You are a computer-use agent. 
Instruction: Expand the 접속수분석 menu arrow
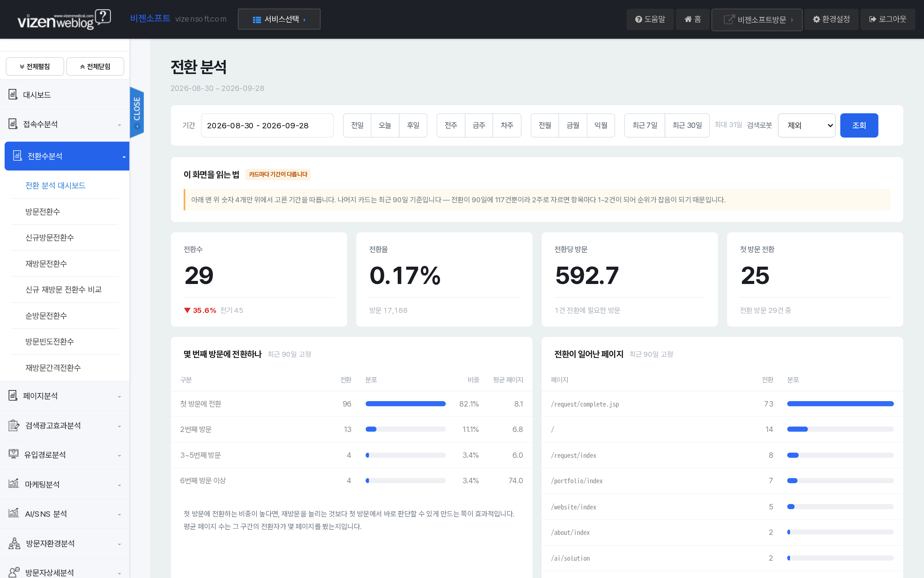click(x=119, y=125)
